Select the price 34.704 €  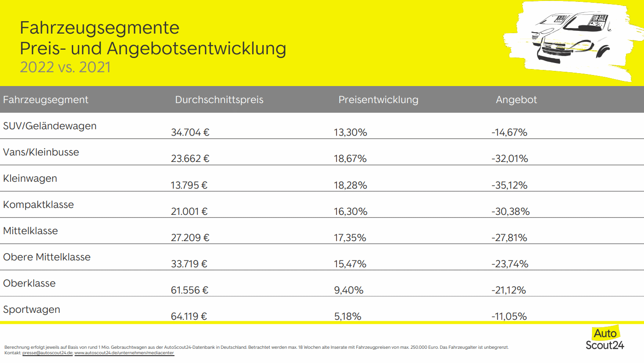190,133
